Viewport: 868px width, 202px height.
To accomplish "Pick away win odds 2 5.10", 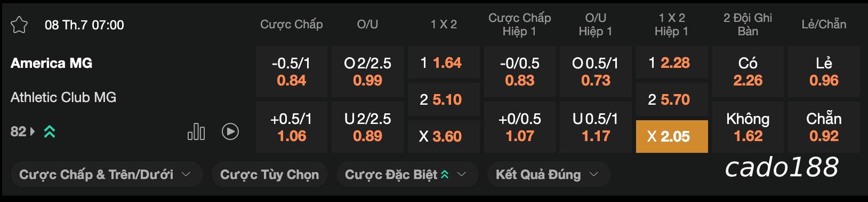I will click(444, 99).
